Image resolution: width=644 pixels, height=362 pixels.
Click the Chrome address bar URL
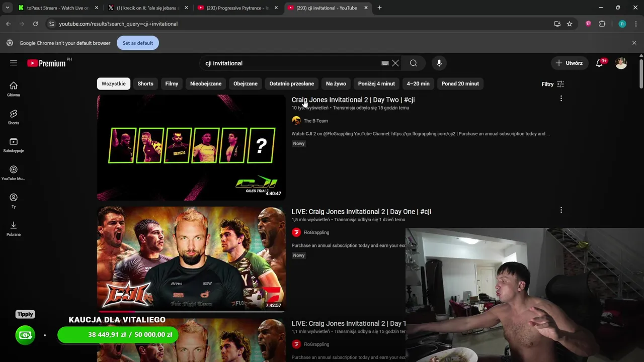[118, 24]
